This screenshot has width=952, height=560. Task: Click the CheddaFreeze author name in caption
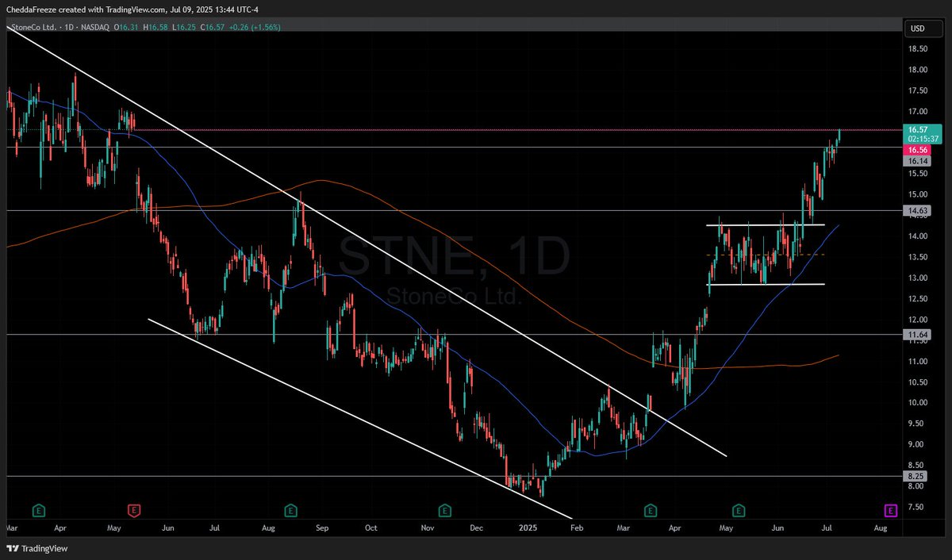click(x=33, y=10)
